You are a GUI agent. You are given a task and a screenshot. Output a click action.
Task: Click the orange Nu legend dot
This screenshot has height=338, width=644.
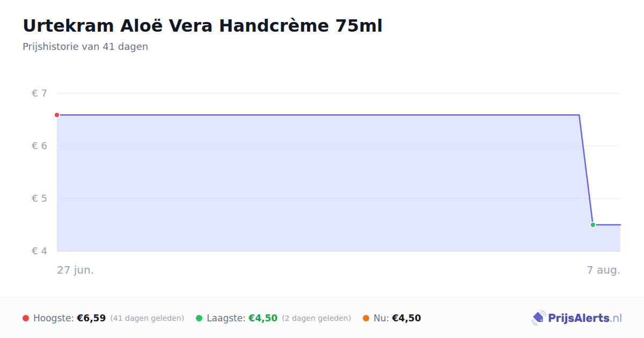(366, 318)
